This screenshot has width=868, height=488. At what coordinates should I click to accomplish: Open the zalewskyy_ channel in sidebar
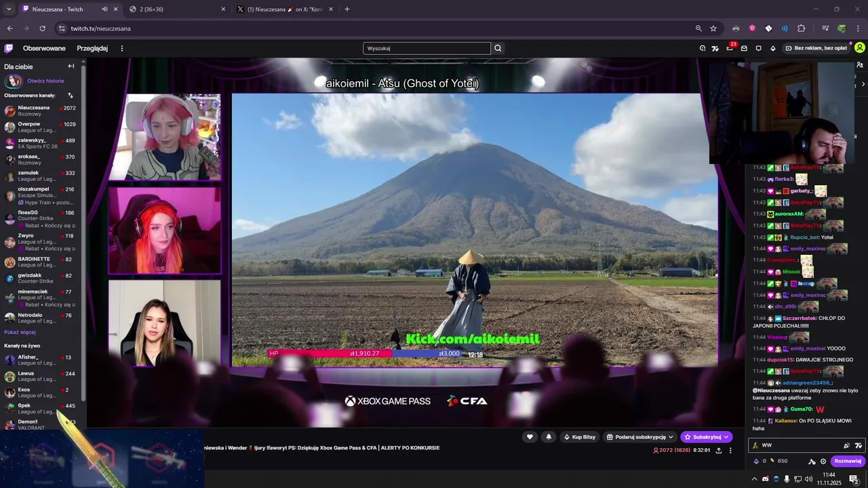[41, 143]
